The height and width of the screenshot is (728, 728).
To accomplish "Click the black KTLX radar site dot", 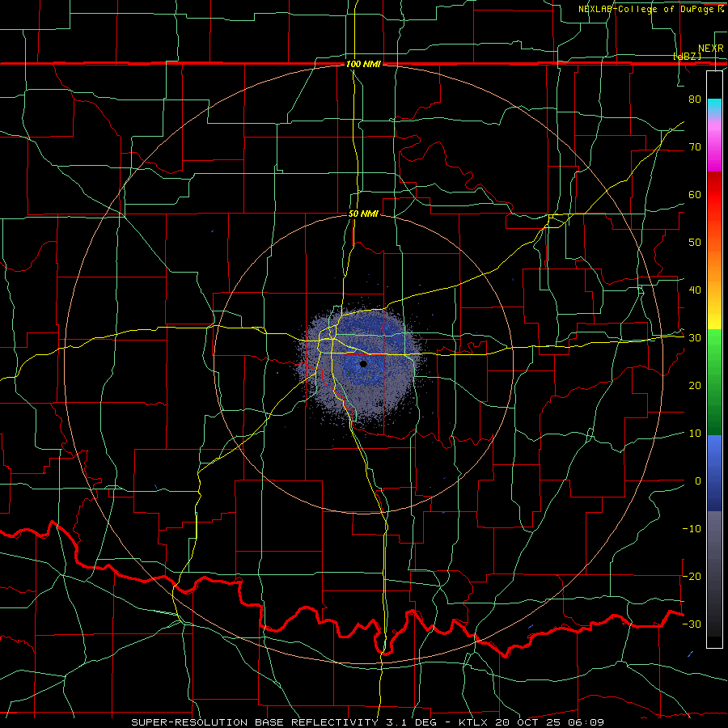I will click(363, 363).
